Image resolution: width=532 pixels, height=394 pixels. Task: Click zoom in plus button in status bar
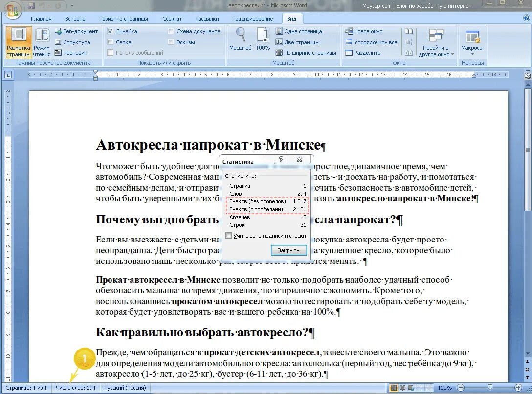[518, 388]
